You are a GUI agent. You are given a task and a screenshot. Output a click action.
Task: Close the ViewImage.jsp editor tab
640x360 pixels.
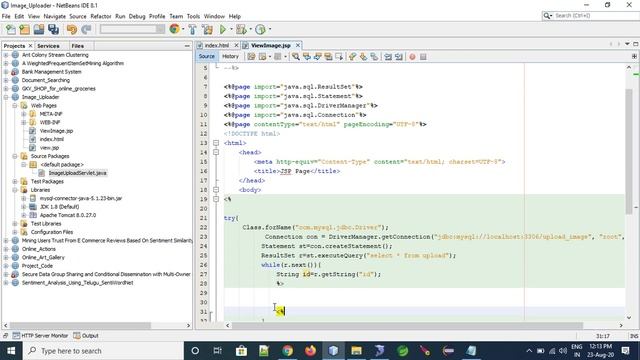click(298, 45)
